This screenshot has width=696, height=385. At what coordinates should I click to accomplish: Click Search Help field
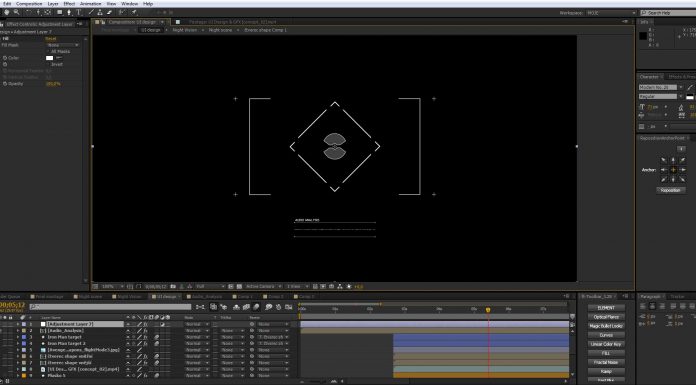[668, 13]
